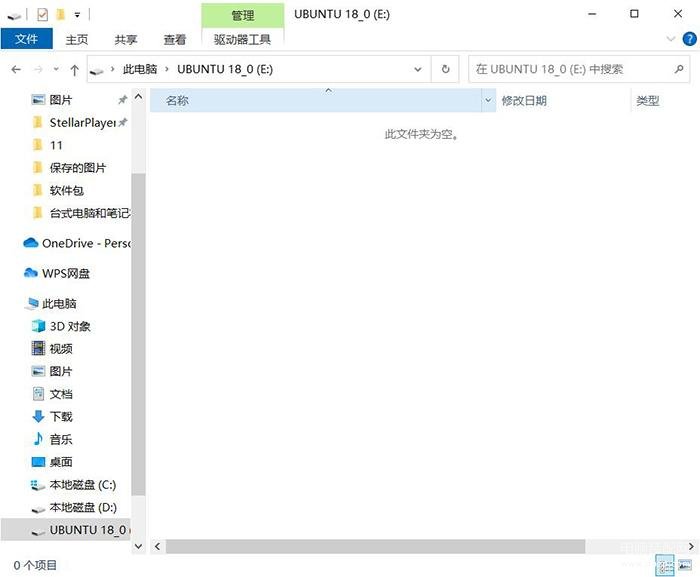This screenshot has height=577, width=700.
Task: Click the horizontal scrollbar in the file pane
Action: [x=375, y=546]
